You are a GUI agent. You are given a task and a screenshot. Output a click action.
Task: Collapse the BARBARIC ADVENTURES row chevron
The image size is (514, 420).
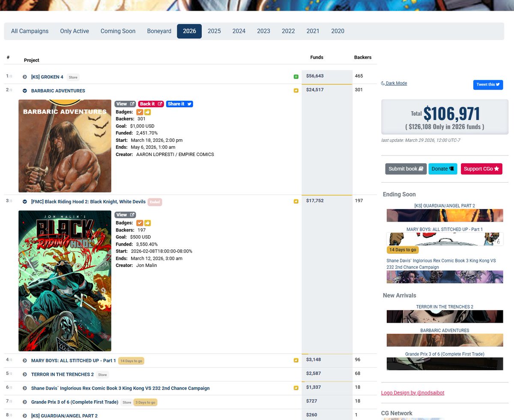point(25,91)
